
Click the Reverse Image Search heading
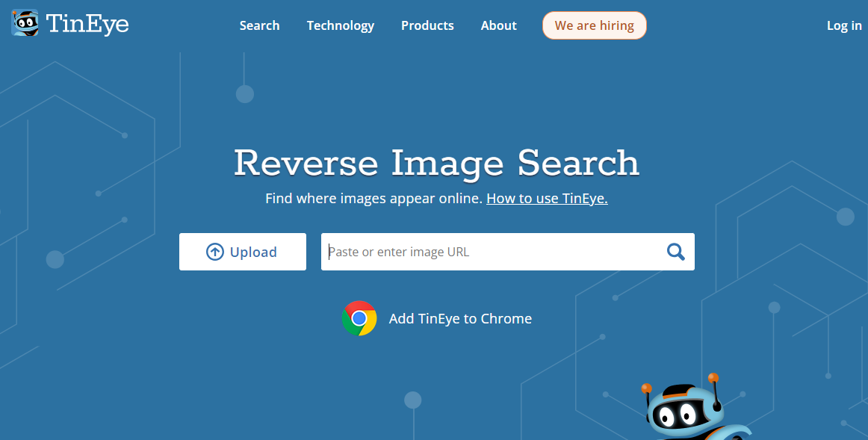click(436, 163)
